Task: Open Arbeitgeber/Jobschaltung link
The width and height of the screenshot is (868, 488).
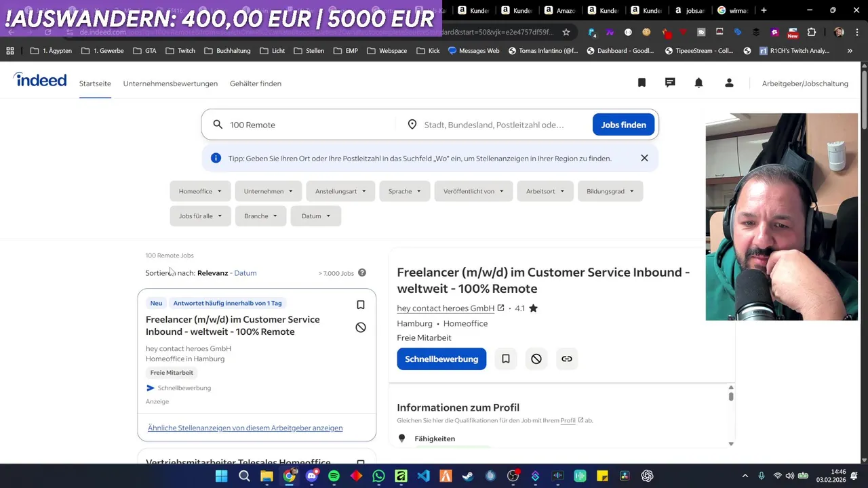Action: click(805, 83)
